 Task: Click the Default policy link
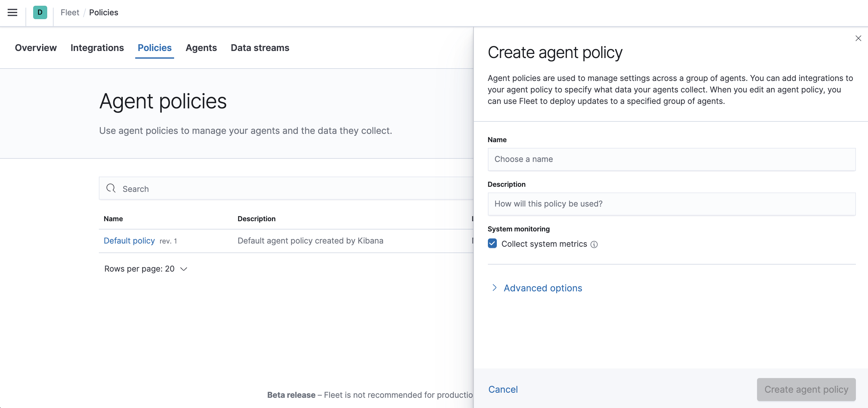[x=129, y=240]
